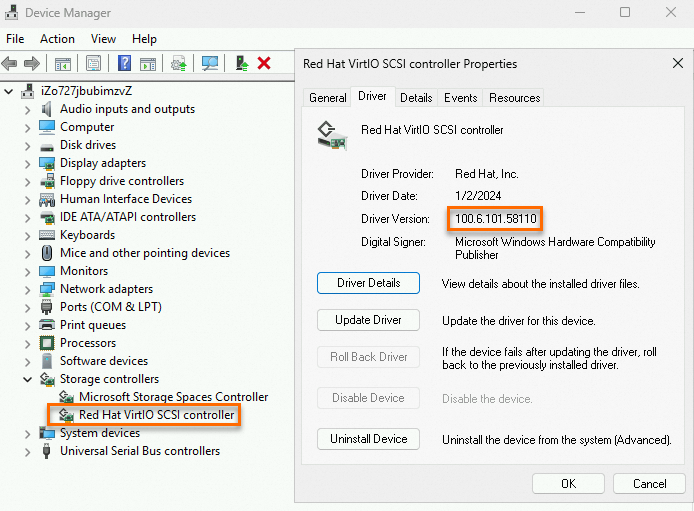Open the Help menu
Viewport: 694px width, 511px height.
point(144,39)
